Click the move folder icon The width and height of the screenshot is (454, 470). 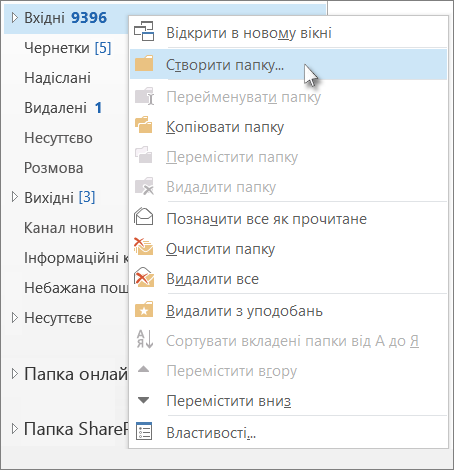(x=144, y=155)
